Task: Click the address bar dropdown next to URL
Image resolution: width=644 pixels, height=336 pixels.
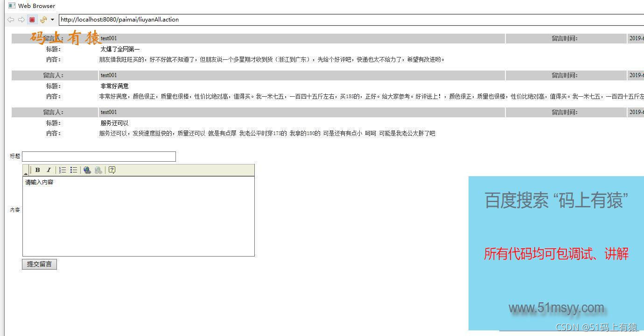Action: pyautogui.click(x=52, y=20)
